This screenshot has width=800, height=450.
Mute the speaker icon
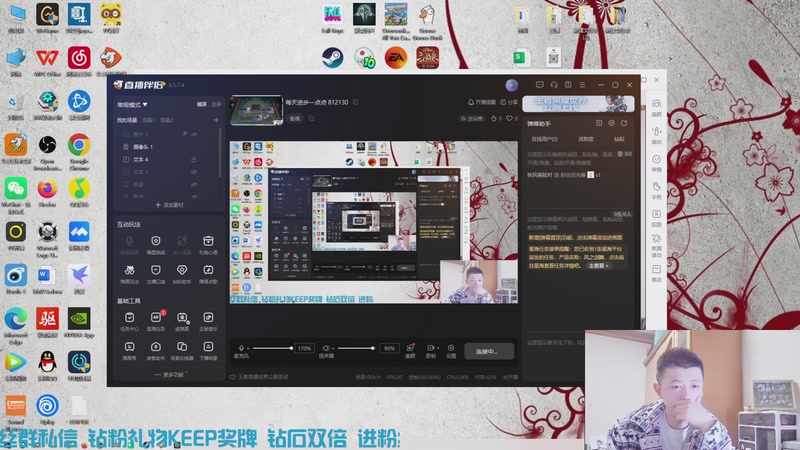point(326,348)
